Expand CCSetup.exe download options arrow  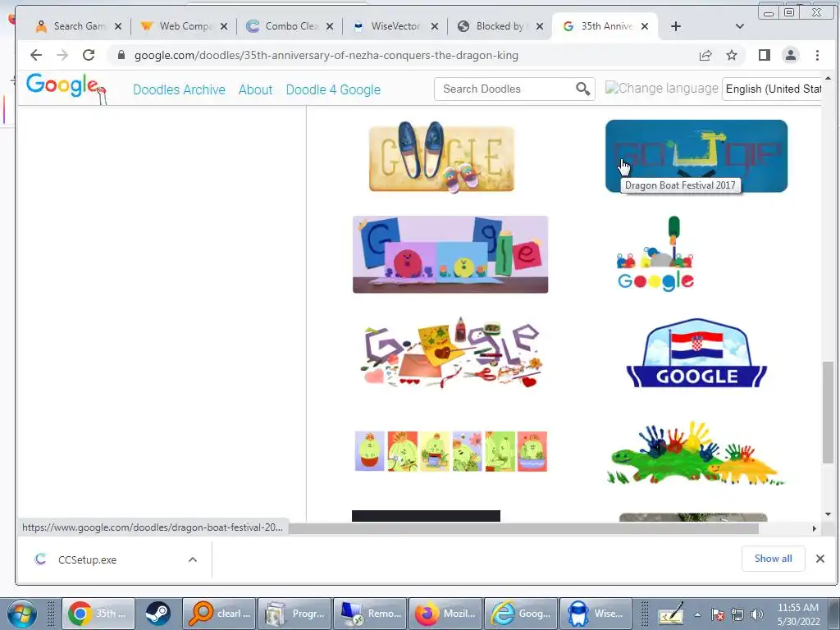tap(192, 559)
